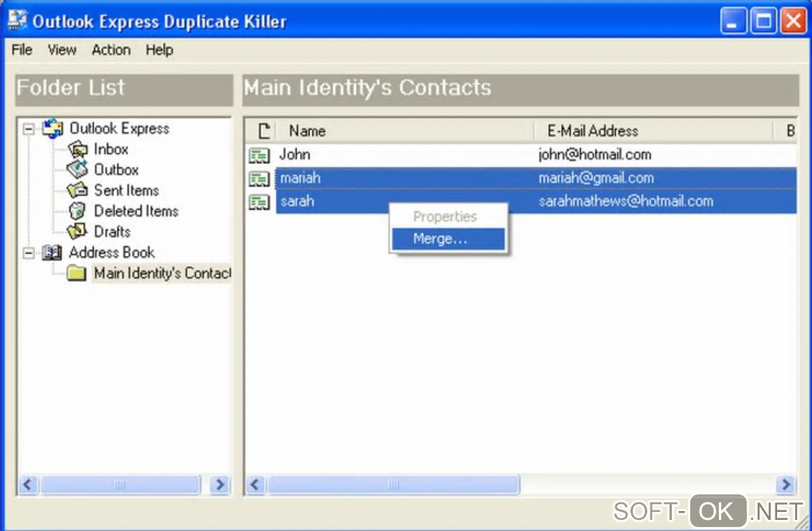
Task: Select Deleted Items in the folder list
Action: (x=136, y=211)
